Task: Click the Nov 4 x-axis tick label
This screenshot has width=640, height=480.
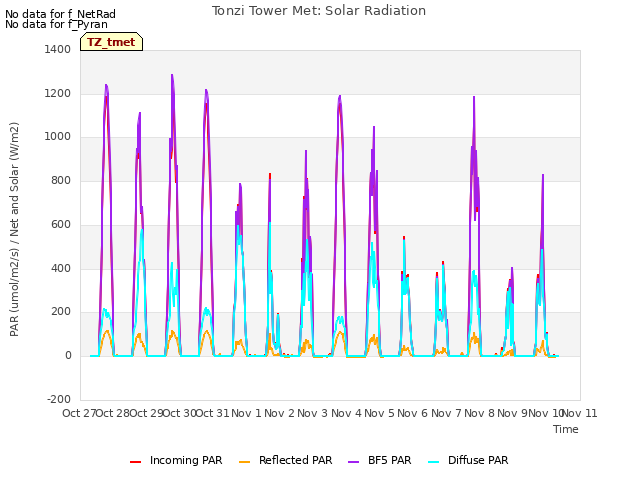Action: pos(346,413)
